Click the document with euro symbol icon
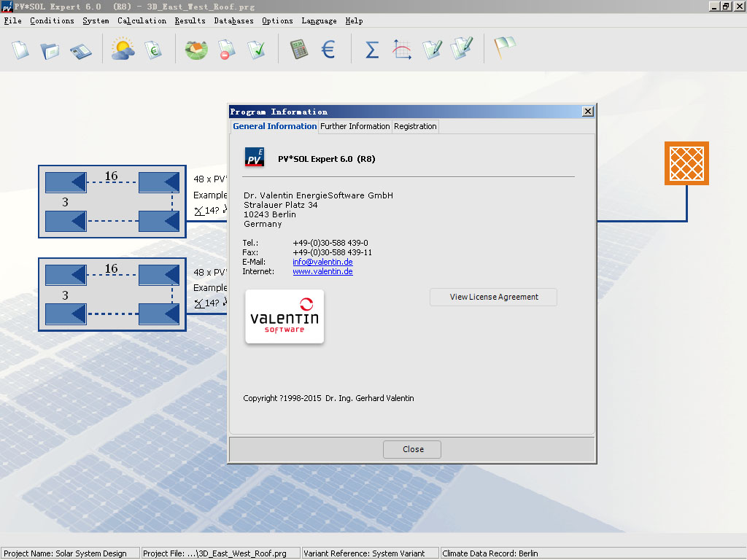 coord(153,50)
